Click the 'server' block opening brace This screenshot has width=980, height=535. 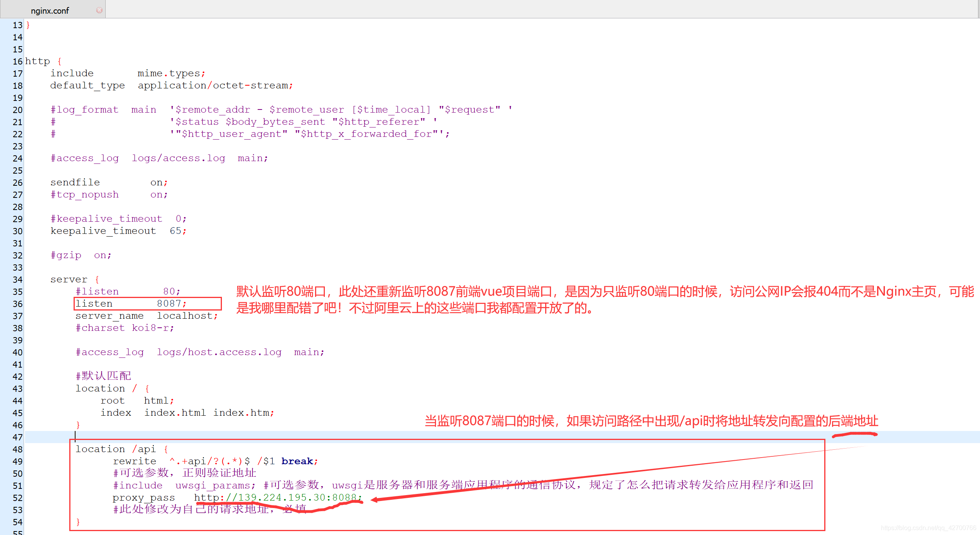tap(97, 280)
